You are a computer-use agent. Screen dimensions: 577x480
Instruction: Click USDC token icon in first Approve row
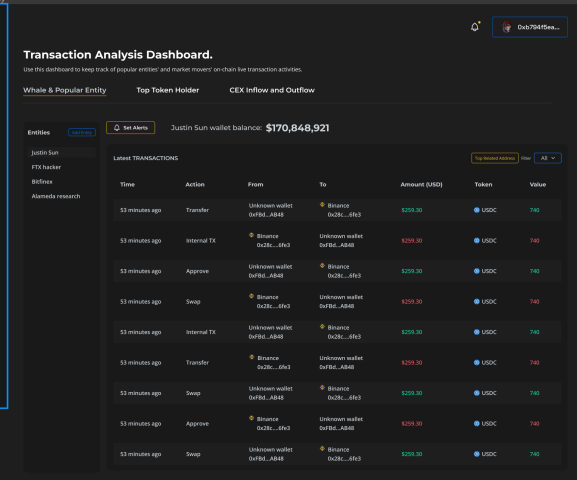[477, 271]
